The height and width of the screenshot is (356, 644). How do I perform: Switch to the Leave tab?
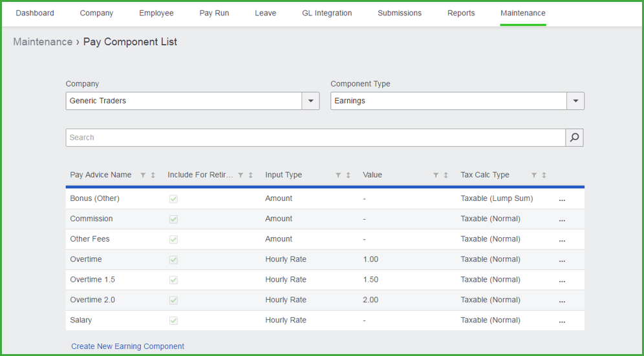click(x=265, y=13)
